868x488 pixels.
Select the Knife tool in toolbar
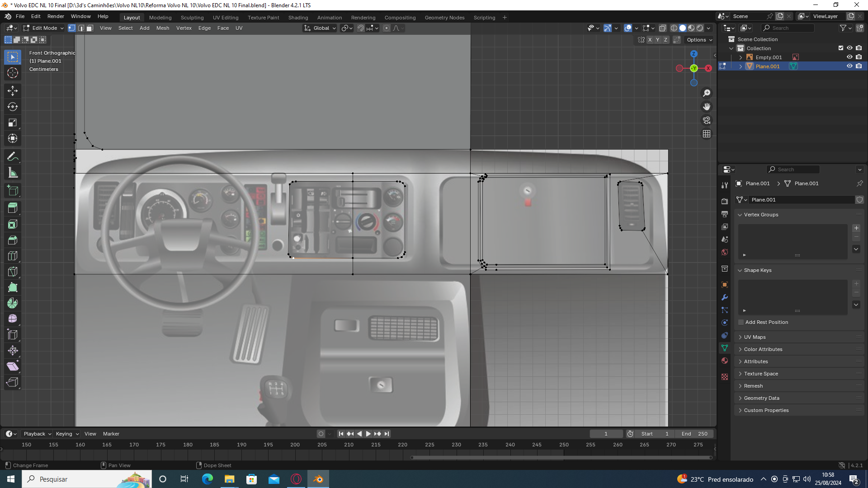13,272
